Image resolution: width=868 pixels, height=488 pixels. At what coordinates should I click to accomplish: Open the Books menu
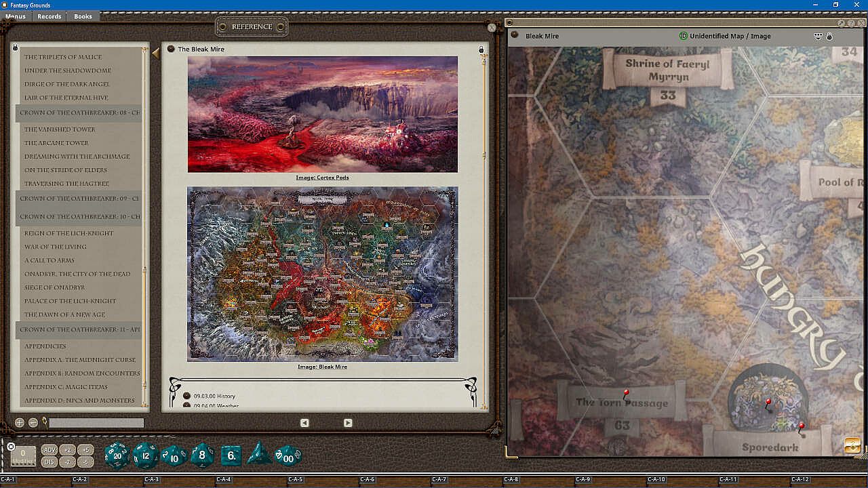(x=83, y=16)
